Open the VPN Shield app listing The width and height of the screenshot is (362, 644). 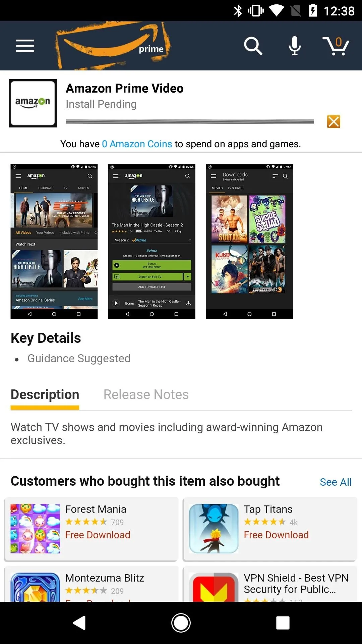(x=270, y=584)
